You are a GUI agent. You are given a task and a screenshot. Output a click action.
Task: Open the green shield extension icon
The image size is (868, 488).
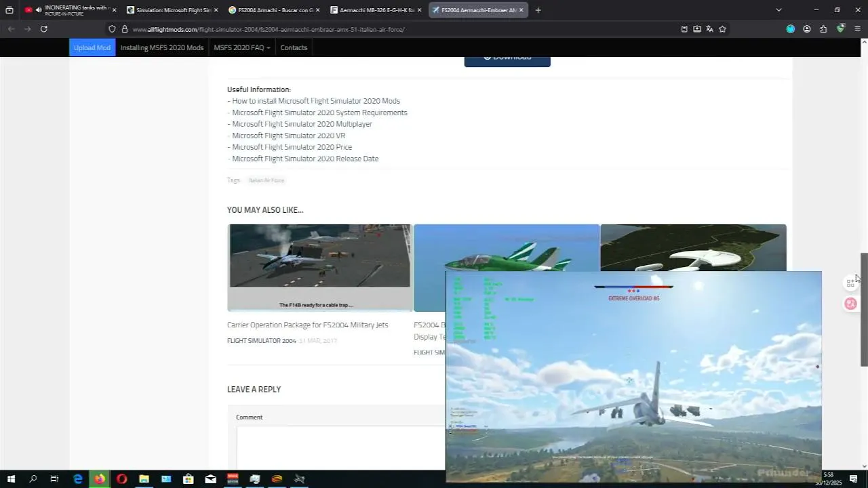841,28
